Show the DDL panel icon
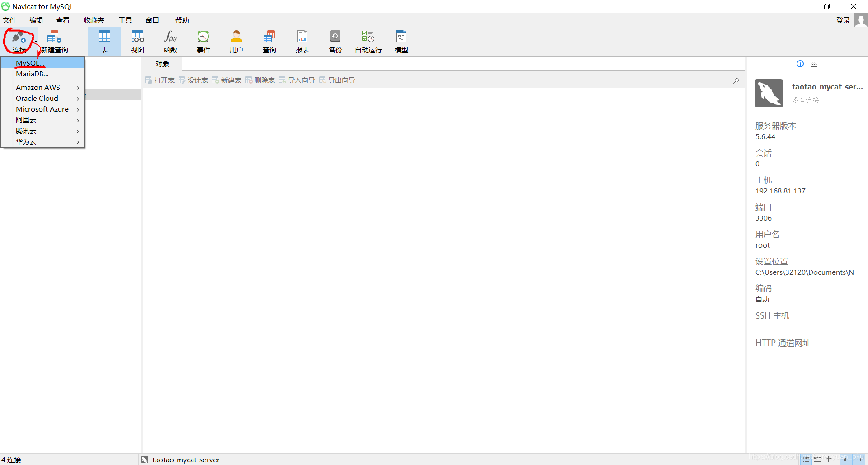The width and height of the screenshot is (868, 465). tap(814, 64)
